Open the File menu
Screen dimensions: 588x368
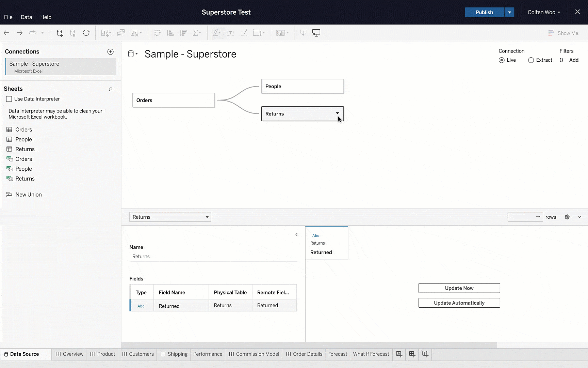point(8,17)
